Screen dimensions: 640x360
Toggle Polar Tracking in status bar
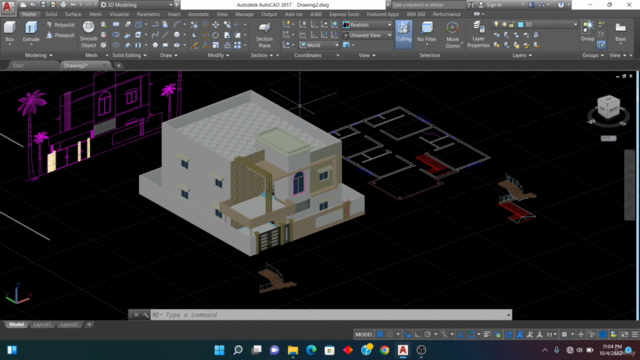click(427, 334)
